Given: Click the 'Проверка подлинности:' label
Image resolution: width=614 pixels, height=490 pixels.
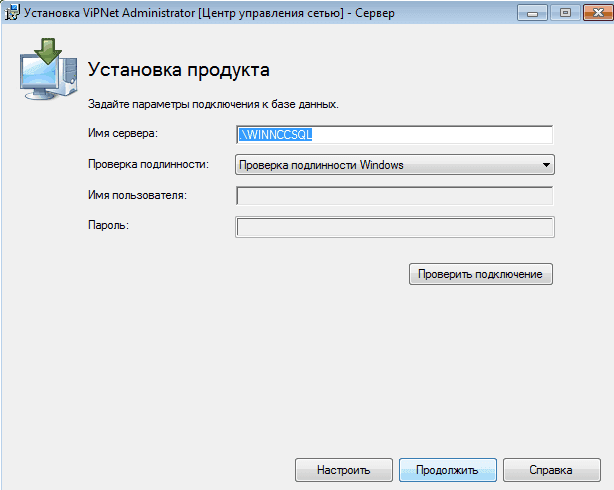Looking at the screenshot, I should (x=148, y=164).
